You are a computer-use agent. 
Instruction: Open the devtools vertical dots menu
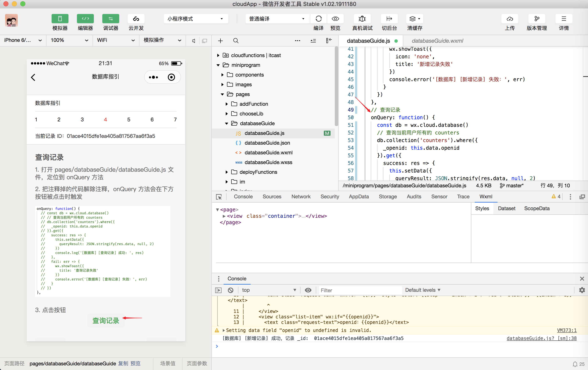[570, 197]
